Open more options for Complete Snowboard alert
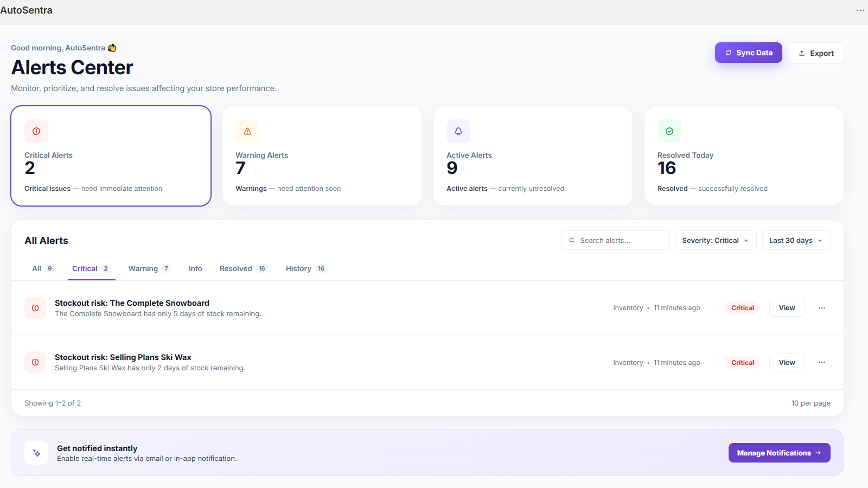This screenshot has width=868, height=488. coord(822,308)
